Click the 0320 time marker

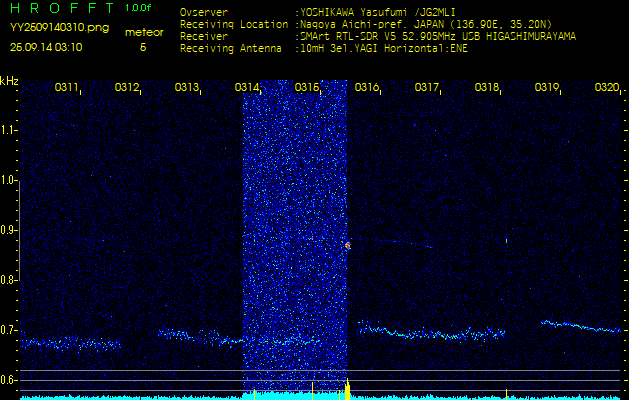coord(606,88)
